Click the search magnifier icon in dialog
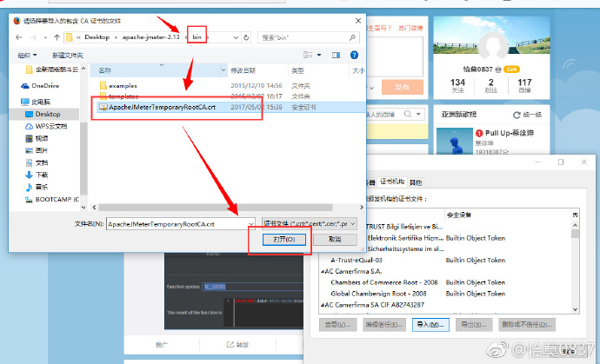The width and height of the screenshot is (600, 364). (352, 37)
